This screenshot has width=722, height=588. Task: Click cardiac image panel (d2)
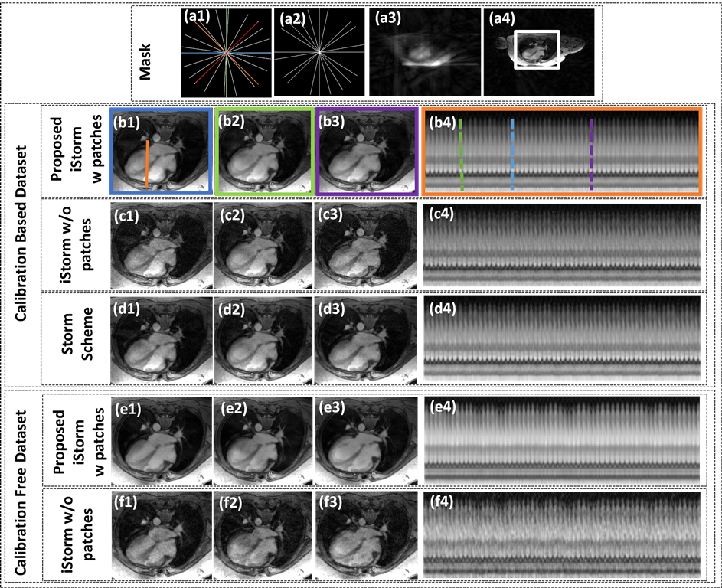click(264, 341)
